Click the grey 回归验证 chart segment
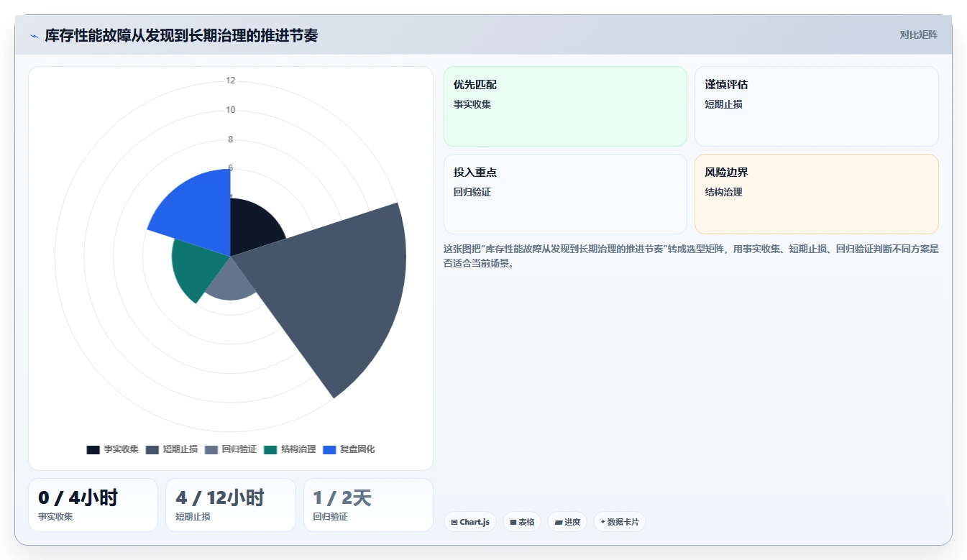 [232, 282]
